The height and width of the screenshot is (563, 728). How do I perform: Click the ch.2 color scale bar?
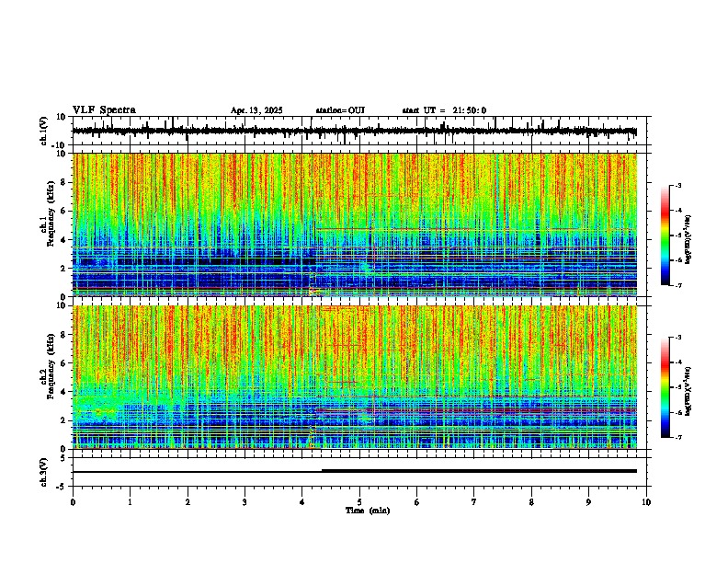coord(665,387)
